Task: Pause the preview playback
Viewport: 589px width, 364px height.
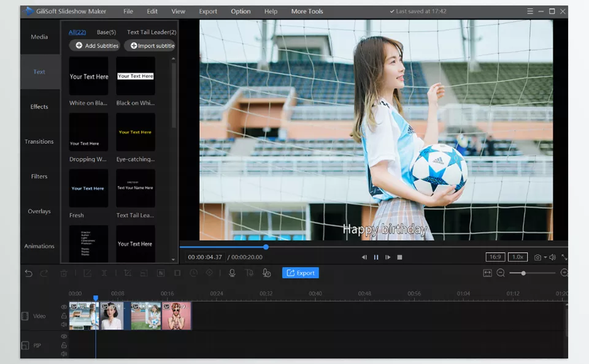Action: tap(376, 257)
